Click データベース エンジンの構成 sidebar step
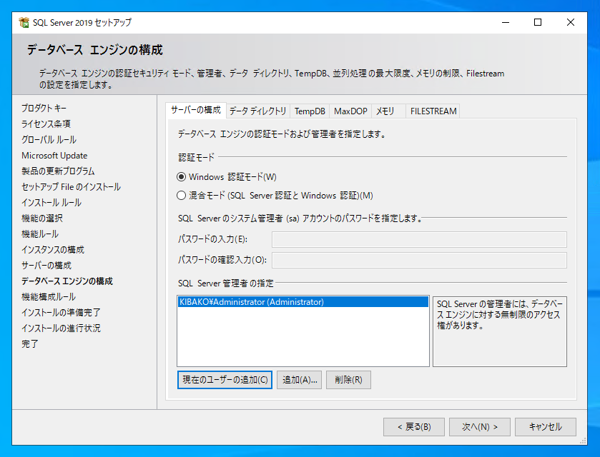 (67, 281)
